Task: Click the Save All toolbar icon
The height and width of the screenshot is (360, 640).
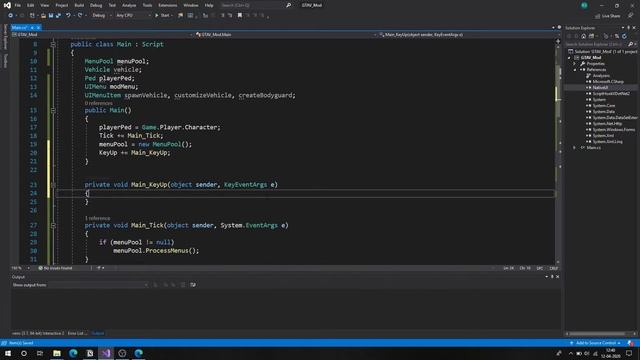Action: [58, 16]
